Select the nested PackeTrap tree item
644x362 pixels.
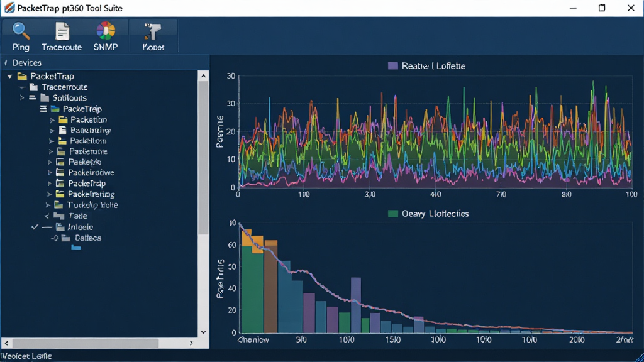(82, 109)
